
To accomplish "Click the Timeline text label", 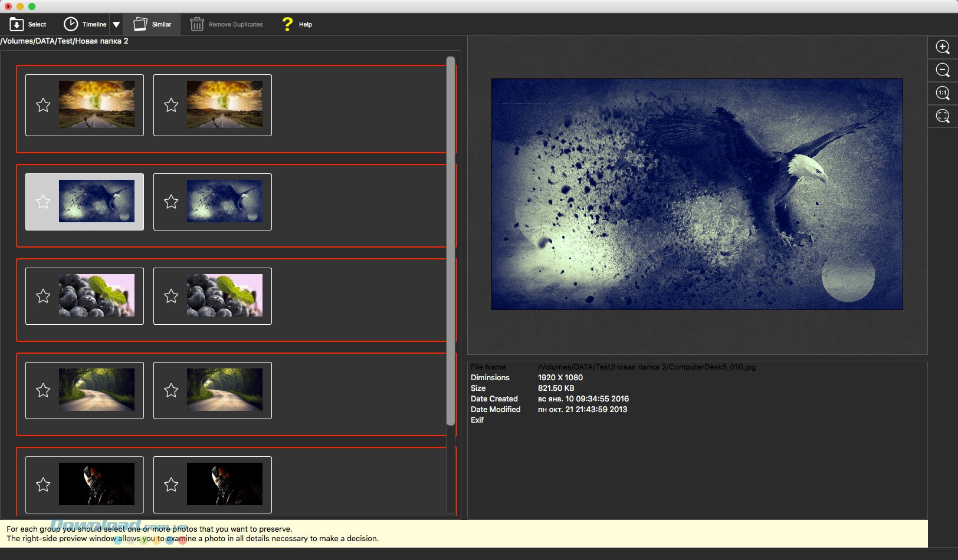I will click(94, 24).
